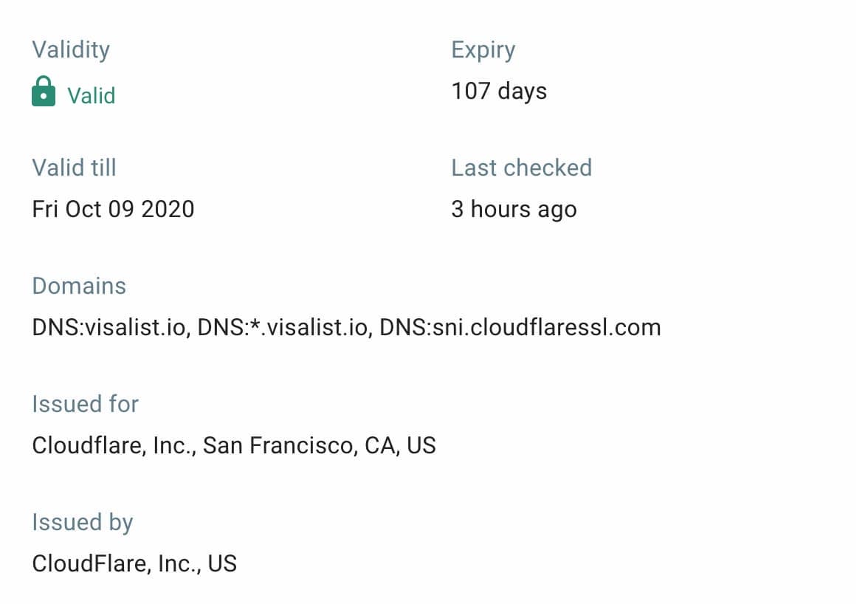Click the 3 hours ago value

514,209
